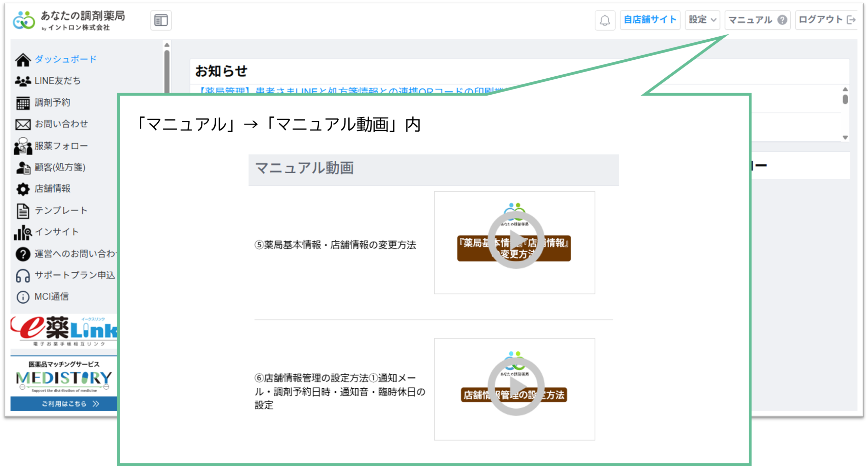Select the LINE友だち people icon
Image resolution: width=868 pixels, height=466 pixels.
[23, 81]
